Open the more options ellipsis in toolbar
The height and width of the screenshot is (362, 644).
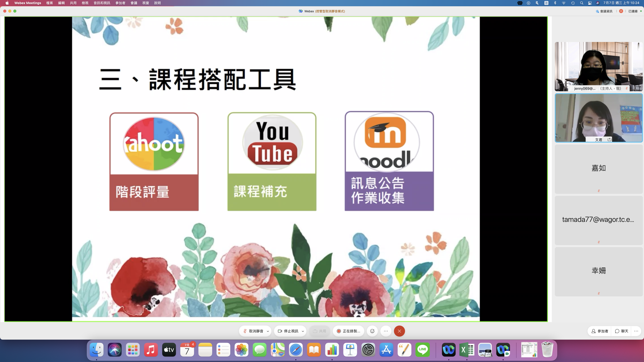386,331
